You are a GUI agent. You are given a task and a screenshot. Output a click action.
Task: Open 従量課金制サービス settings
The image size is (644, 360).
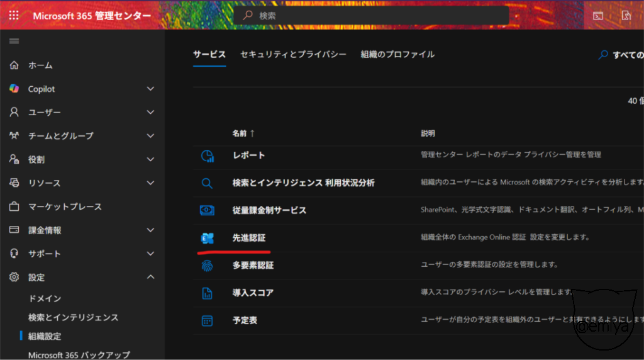pos(269,210)
